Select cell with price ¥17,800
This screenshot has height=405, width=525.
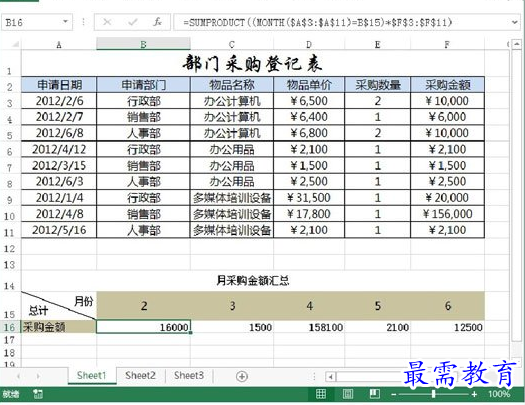coord(309,214)
